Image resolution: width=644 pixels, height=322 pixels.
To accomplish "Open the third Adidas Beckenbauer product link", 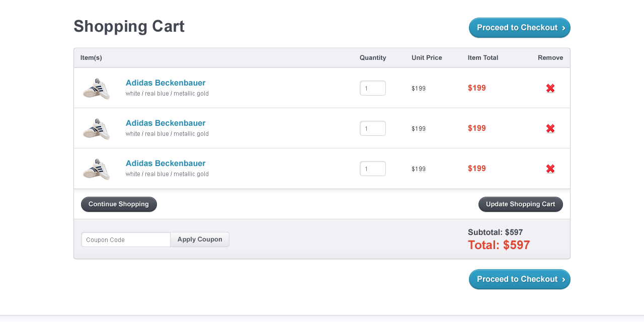I will pyautogui.click(x=166, y=163).
